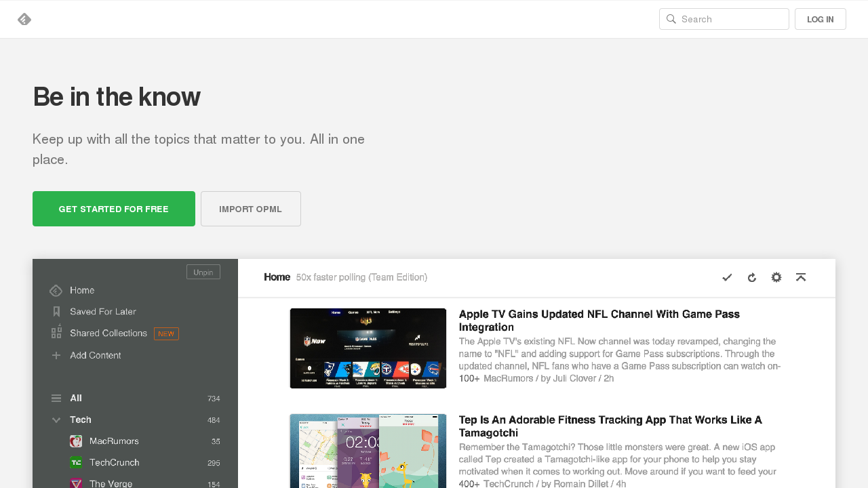Select Add Content in the sidebar
This screenshot has width=868, height=488.
pos(96,355)
